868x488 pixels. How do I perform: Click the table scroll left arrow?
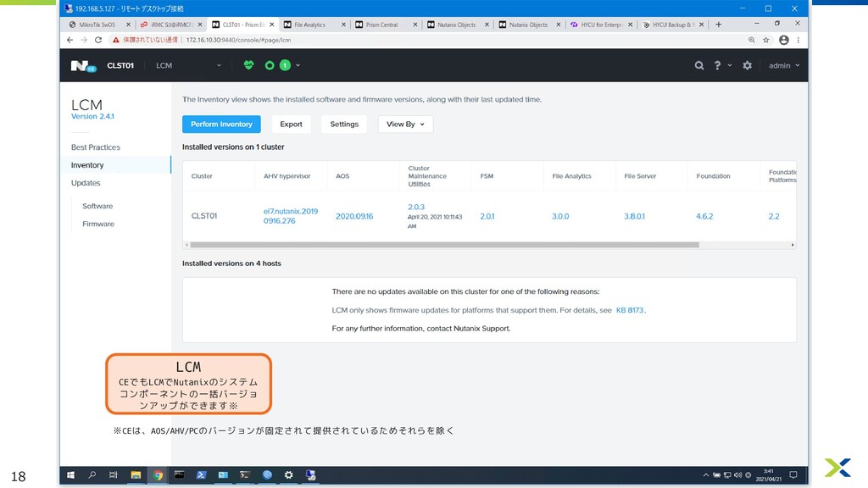[186, 245]
